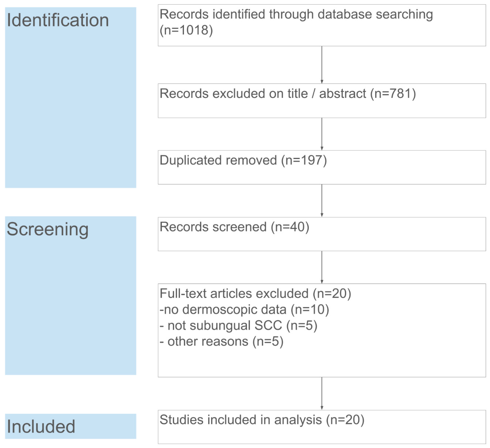The width and height of the screenshot is (490, 448).
Task: Click the "not subungual SCC (n=5)" line
Action: pyautogui.click(x=238, y=325)
